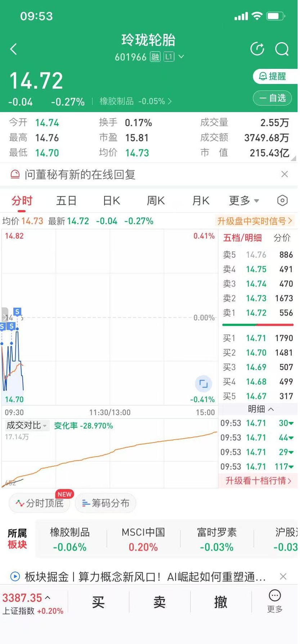The height and width of the screenshot is (644, 303).
Task: Tap the 融 margin badge icon
Action: point(155,57)
